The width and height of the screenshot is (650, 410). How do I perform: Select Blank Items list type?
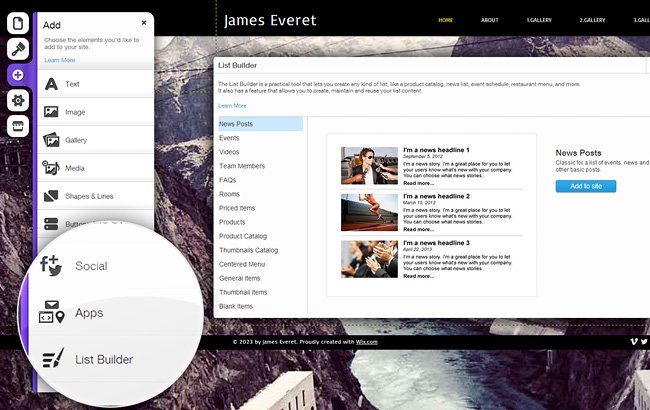coord(235,306)
